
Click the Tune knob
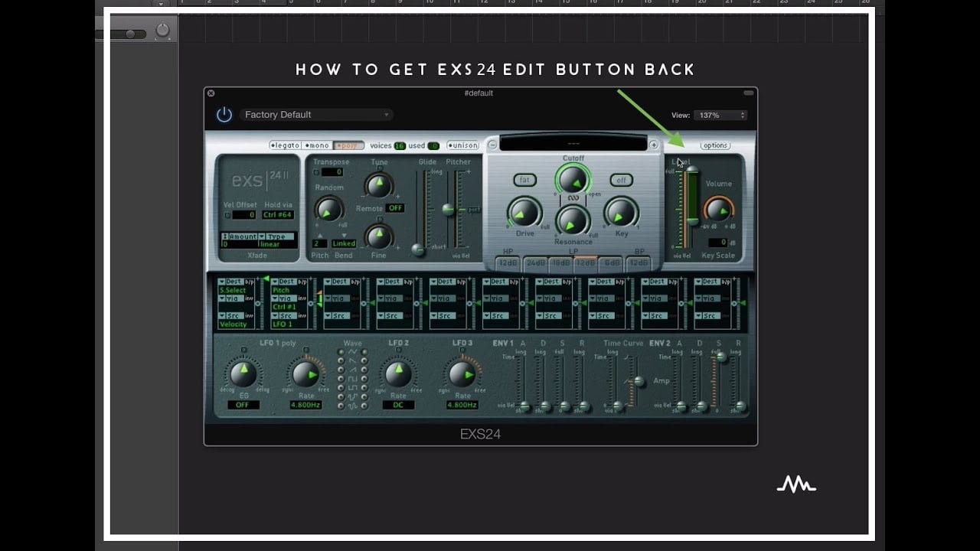[378, 184]
